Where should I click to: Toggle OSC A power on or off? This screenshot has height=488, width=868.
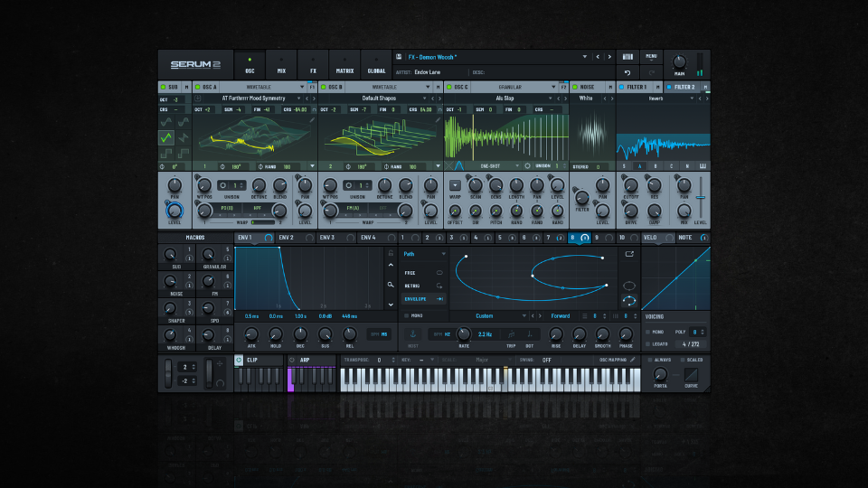tap(198, 87)
